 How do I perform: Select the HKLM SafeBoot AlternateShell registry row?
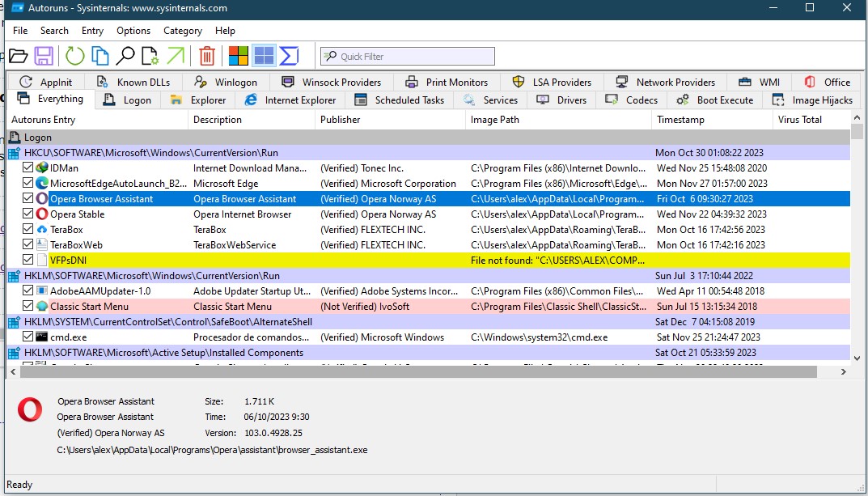tap(429, 321)
